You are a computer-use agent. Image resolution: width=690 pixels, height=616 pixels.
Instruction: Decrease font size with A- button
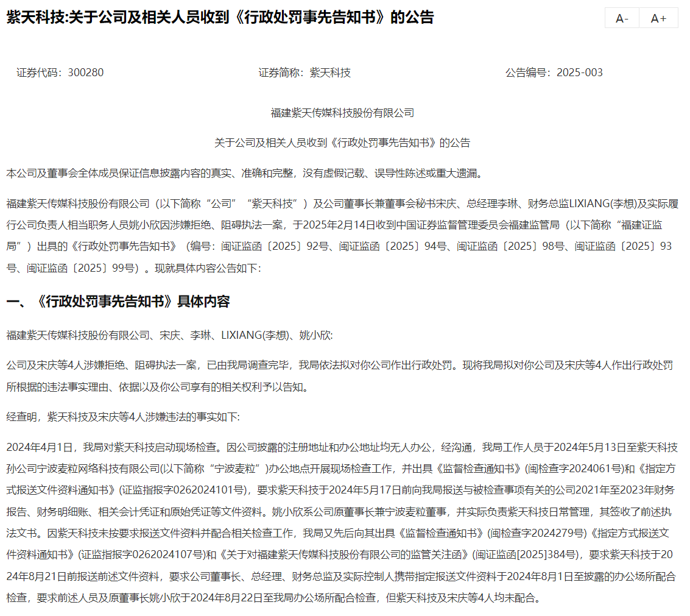coord(622,18)
